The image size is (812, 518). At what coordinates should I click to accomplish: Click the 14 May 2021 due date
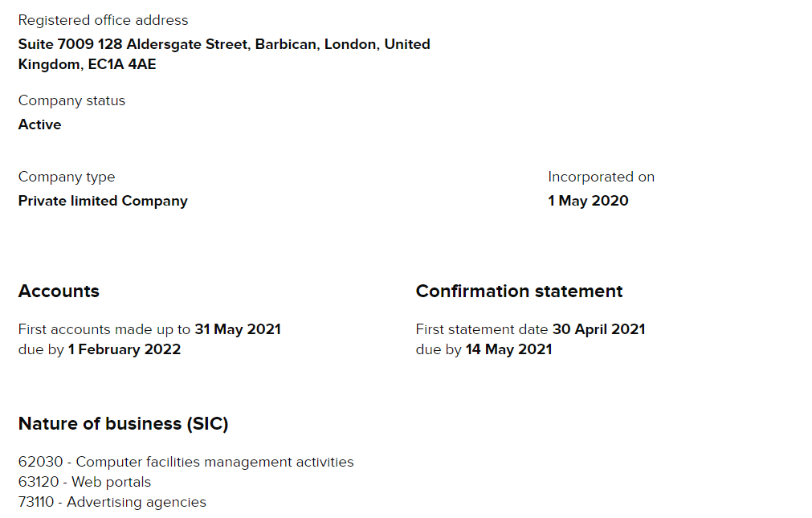pyautogui.click(x=508, y=349)
